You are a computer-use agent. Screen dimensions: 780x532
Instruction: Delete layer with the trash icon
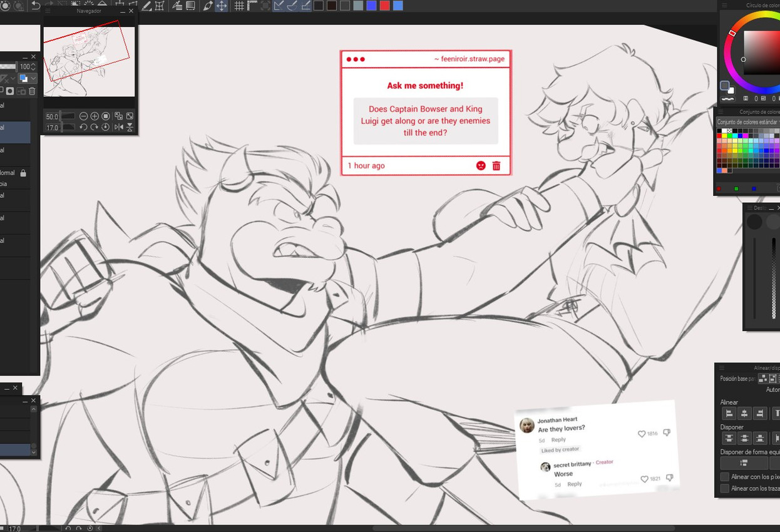coord(32,91)
